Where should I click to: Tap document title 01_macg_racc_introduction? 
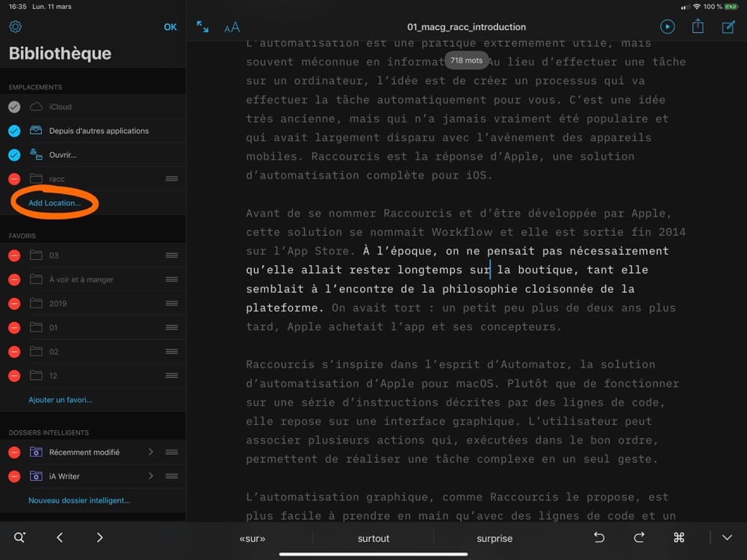466,27
